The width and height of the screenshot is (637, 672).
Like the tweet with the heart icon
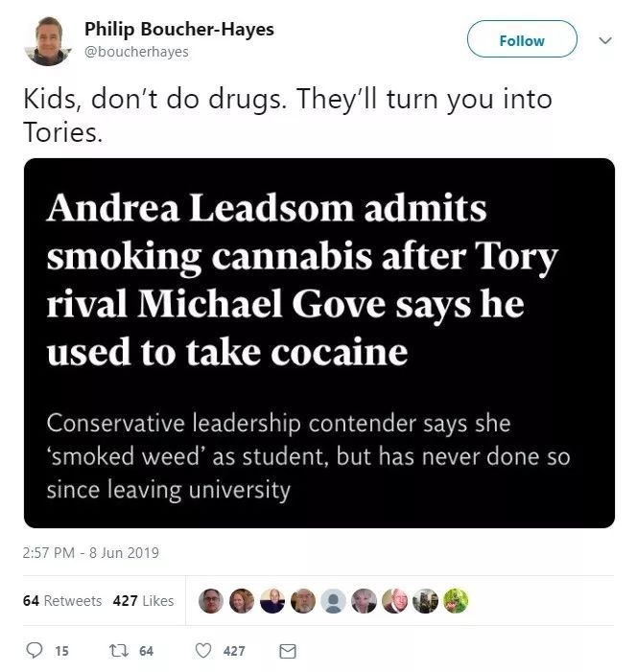pos(202,651)
